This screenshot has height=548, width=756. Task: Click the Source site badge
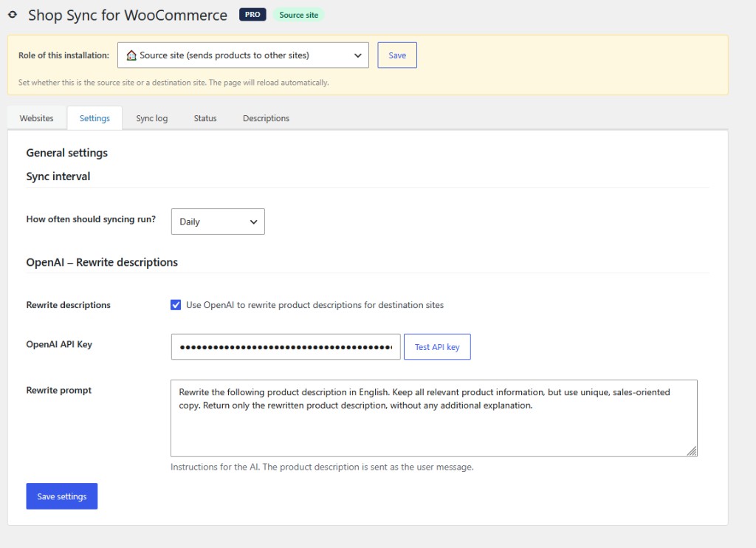click(x=298, y=15)
